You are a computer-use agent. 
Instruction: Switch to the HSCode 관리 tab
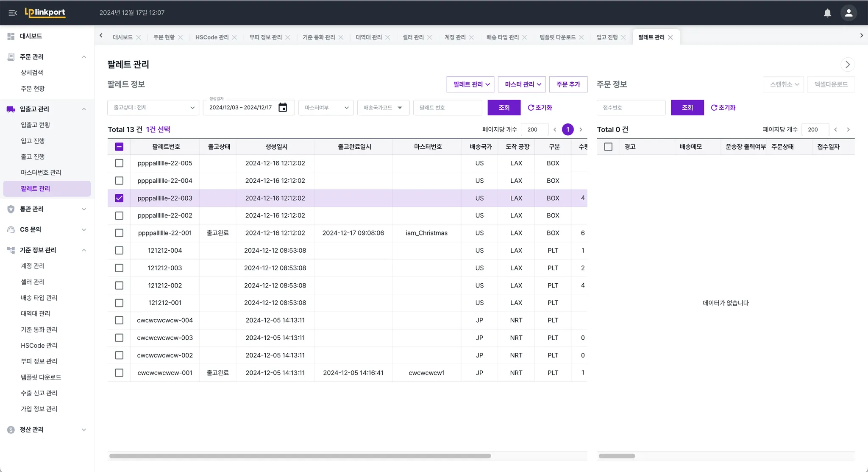(211, 37)
